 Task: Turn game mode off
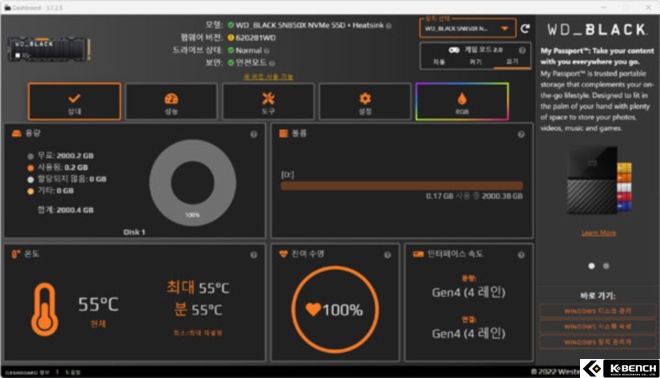512,62
